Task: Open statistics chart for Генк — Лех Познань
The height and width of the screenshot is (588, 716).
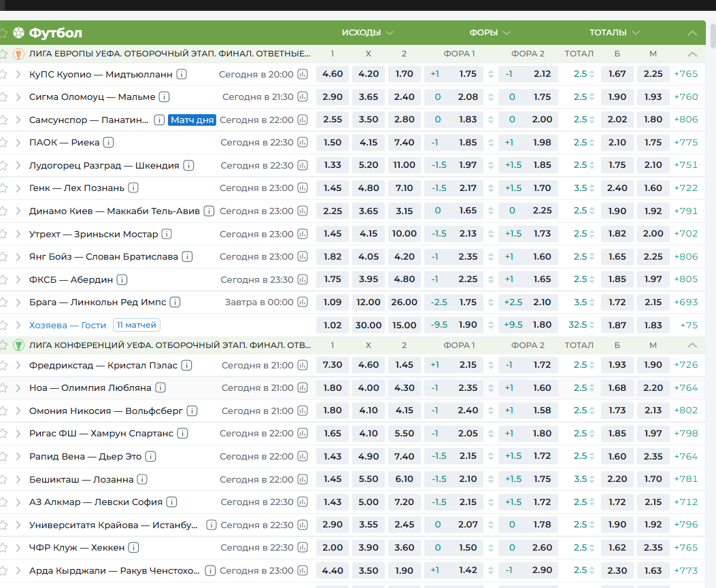Action: click(303, 188)
